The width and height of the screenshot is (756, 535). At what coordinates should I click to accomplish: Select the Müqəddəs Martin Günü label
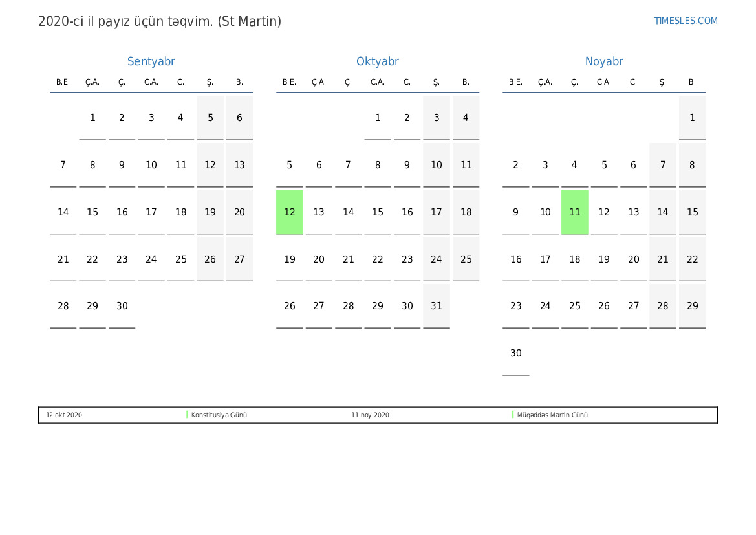click(552, 415)
